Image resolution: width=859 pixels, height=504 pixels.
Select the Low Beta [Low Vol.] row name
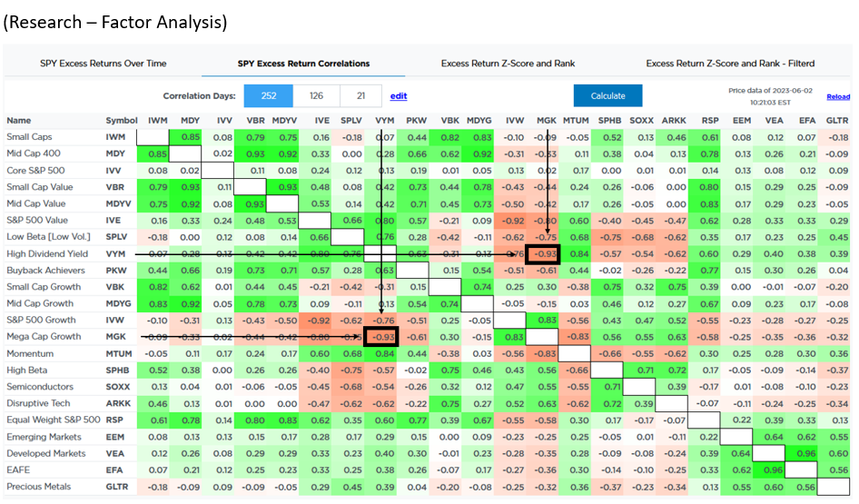[x=48, y=237]
